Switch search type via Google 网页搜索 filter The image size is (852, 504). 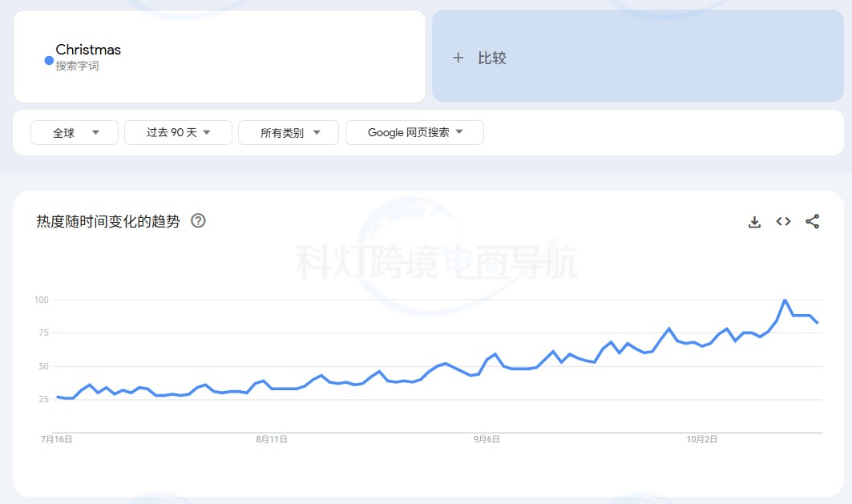coord(414,132)
